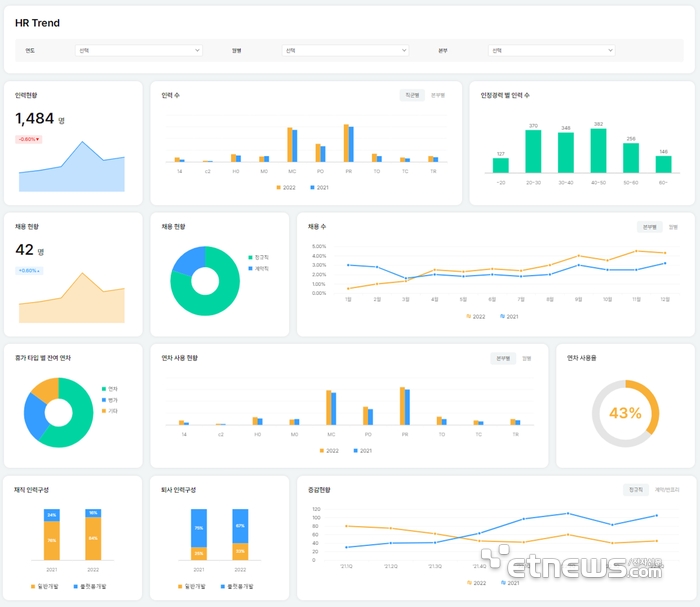
Task: Click the red -0.60% change badge
Action: pyautogui.click(x=28, y=139)
